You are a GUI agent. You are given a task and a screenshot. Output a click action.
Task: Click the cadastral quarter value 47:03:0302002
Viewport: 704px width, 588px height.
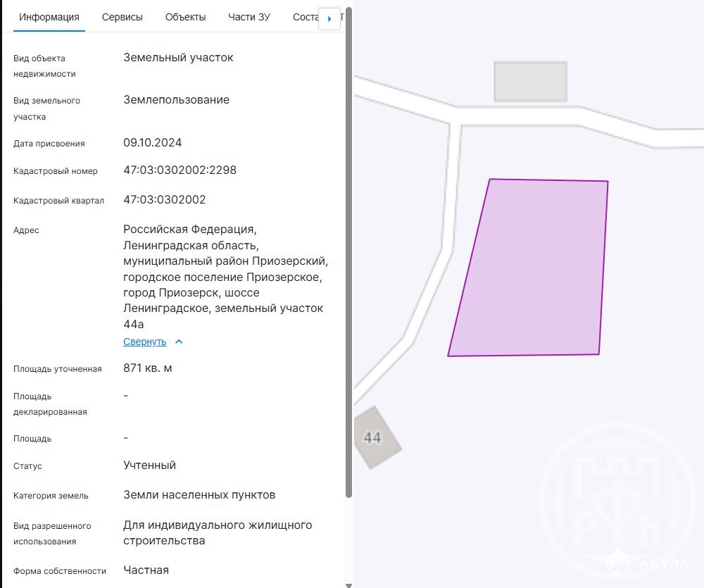[x=165, y=200]
